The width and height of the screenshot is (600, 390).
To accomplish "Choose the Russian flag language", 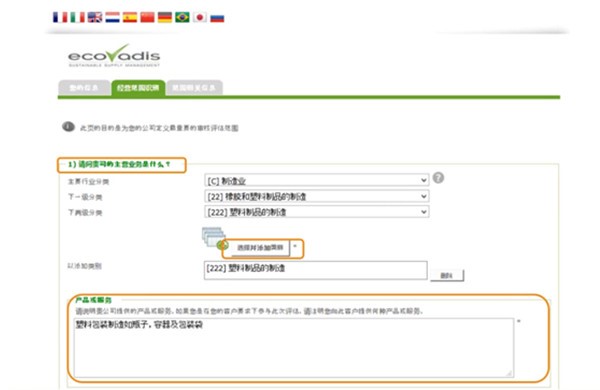I will (x=217, y=17).
